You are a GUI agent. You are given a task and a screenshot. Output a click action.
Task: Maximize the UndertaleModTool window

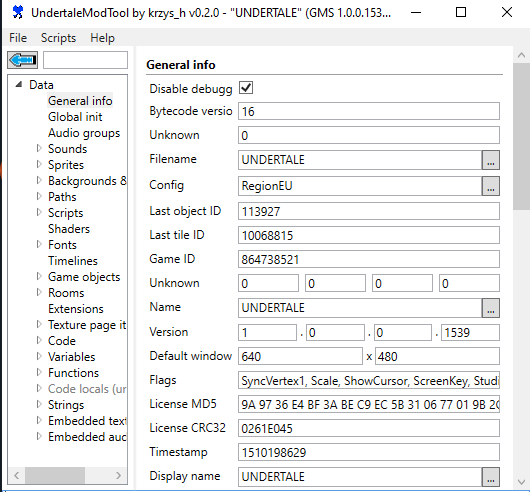click(461, 13)
